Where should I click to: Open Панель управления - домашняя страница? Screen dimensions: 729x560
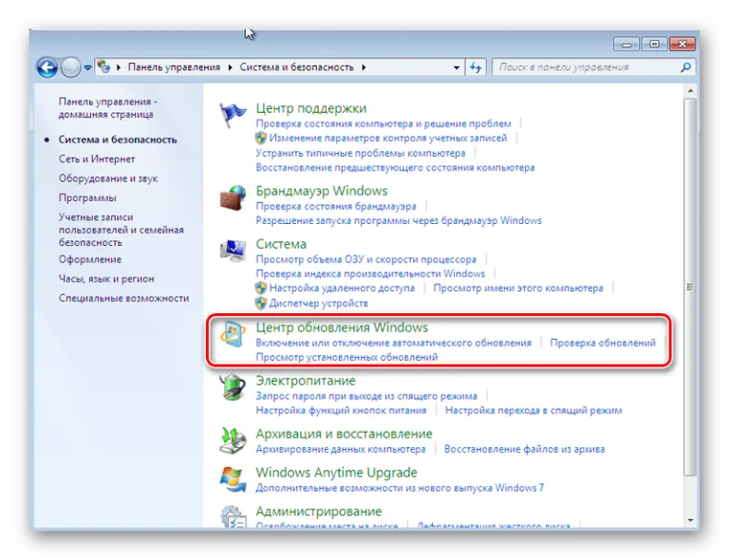[108, 108]
